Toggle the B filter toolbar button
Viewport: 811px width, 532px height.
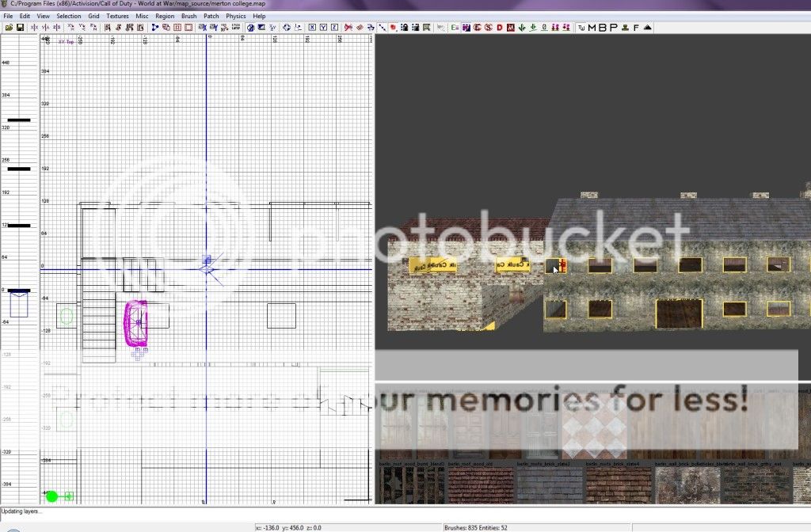(603, 28)
